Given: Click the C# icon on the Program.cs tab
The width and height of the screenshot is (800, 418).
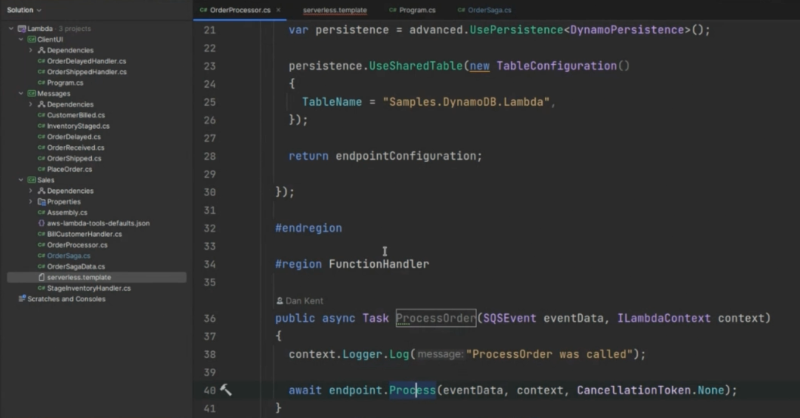Looking at the screenshot, I should point(393,10).
